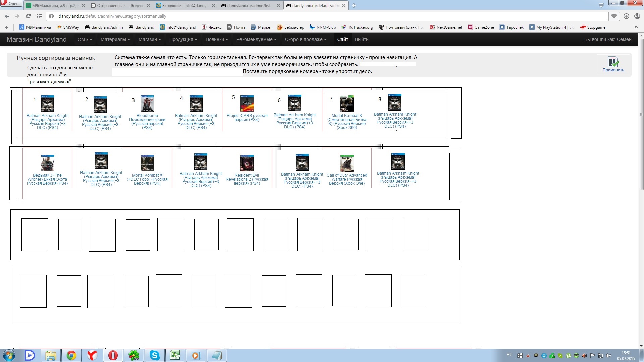
Task: Open ICQ flower icon in taskbar
Action: tap(133, 355)
